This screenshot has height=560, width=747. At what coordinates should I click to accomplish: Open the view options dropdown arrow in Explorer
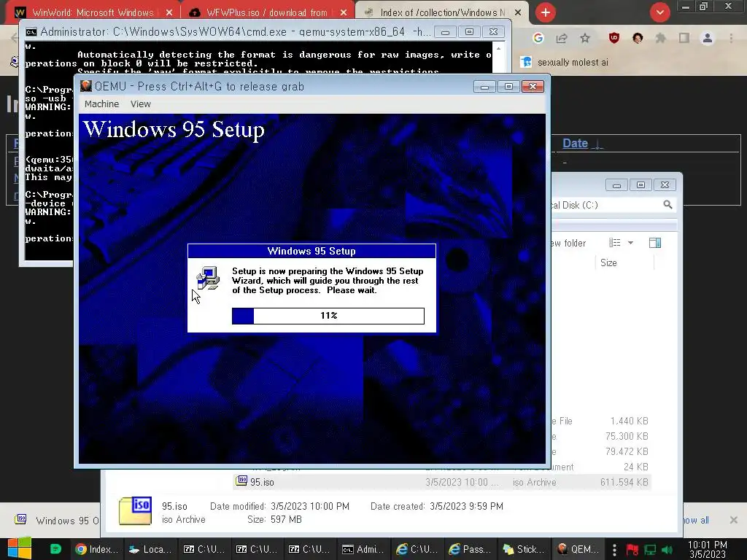click(x=630, y=243)
